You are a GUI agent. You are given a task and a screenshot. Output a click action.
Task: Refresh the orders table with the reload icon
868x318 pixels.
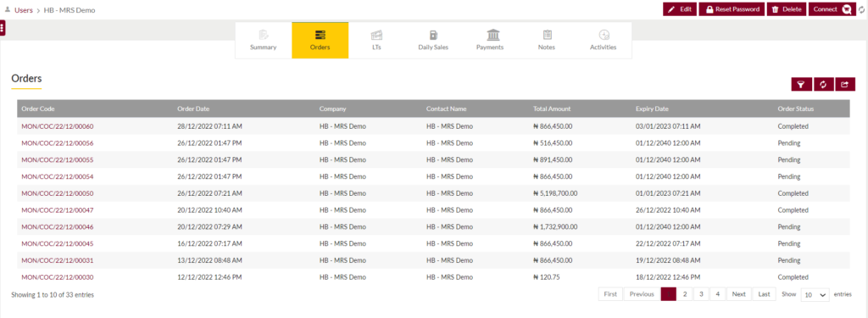pos(823,84)
